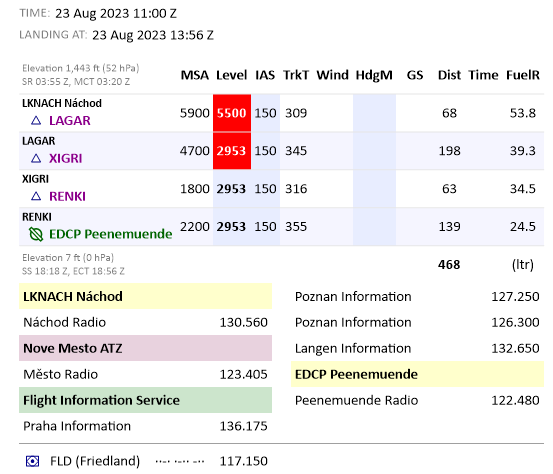Click the Peenemuende Radio 122.480 row
Viewport: 553px width, 474px height.
point(417,400)
